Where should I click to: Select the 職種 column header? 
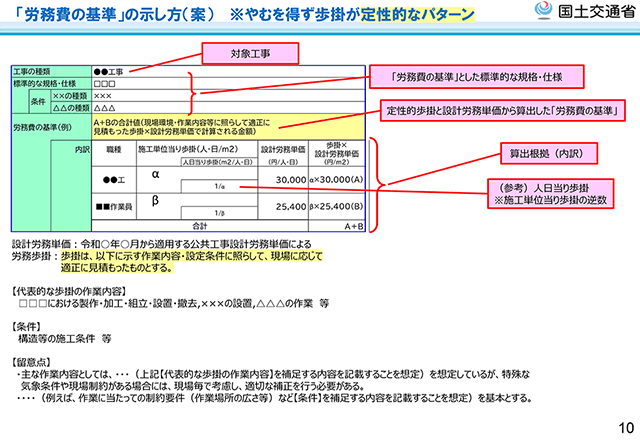[113, 148]
